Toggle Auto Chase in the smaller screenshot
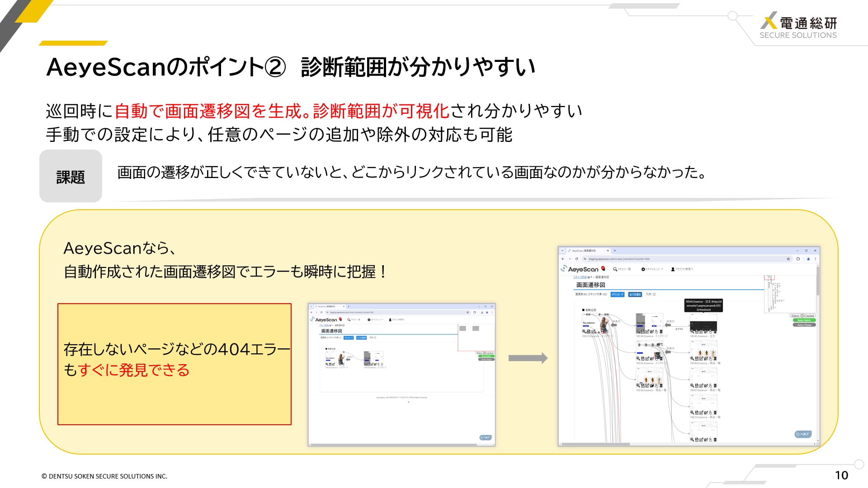The height and width of the screenshot is (488, 868). tap(486, 359)
